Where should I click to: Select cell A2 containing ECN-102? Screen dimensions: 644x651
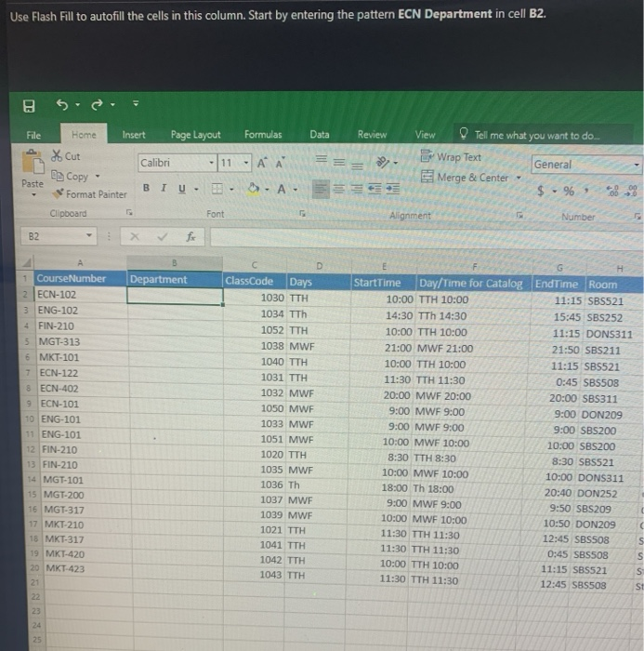(x=81, y=295)
